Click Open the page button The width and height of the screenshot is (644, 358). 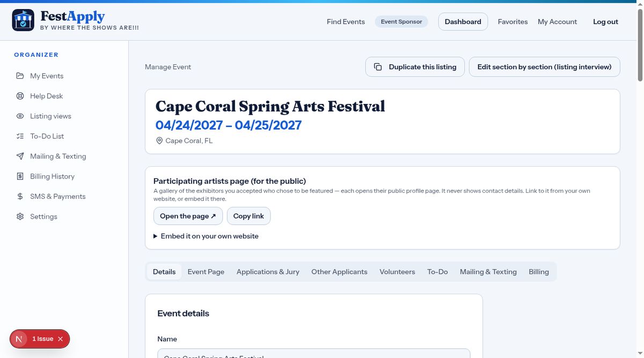pyautogui.click(x=188, y=216)
